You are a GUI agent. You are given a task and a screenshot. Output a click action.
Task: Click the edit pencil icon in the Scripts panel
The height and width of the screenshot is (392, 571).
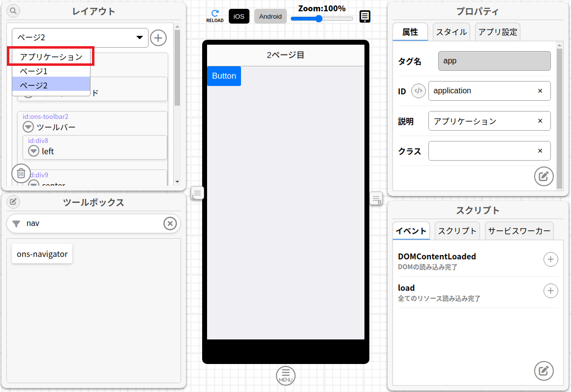543,371
